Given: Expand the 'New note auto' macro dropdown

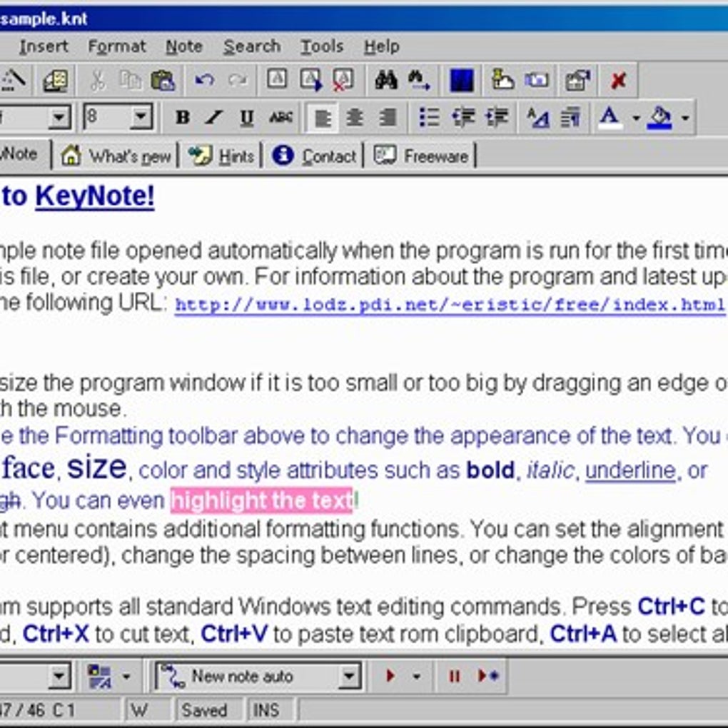Looking at the screenshot, I should [349, 676].
